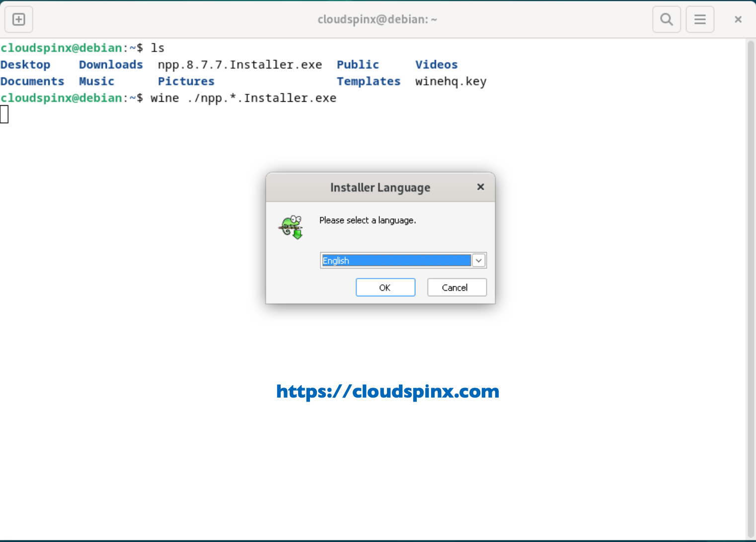Visit the cloudspinx.com link
Viewport: 756px width, 542px height.
[x=387, y=392]
